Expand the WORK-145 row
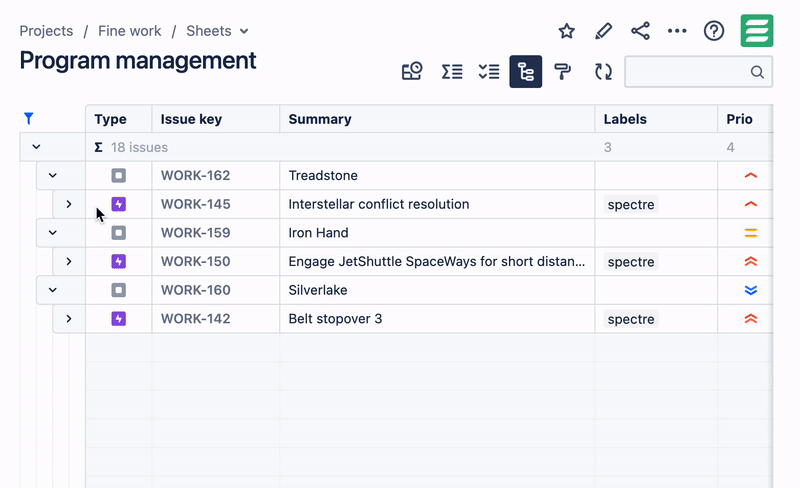Image resolution: width=800 pixels, height=488 pixels. click(69, 204)
